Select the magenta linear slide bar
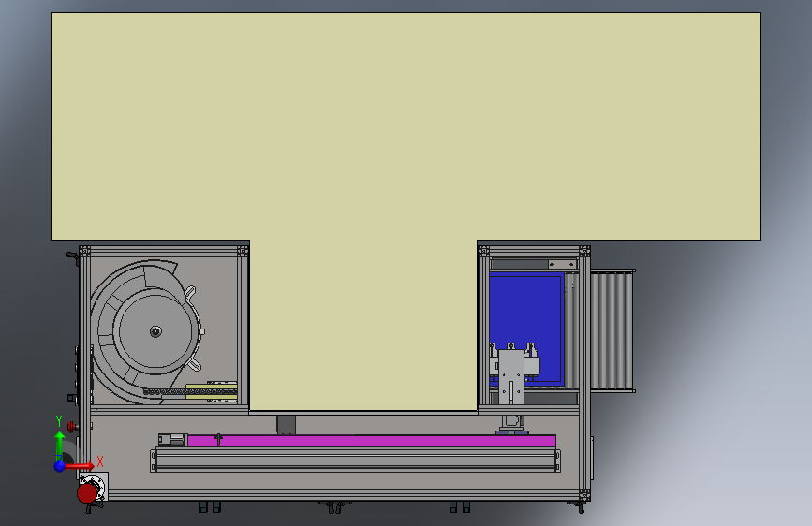The image size is (812, 526). pyautogui.click(x=371, y=441)
